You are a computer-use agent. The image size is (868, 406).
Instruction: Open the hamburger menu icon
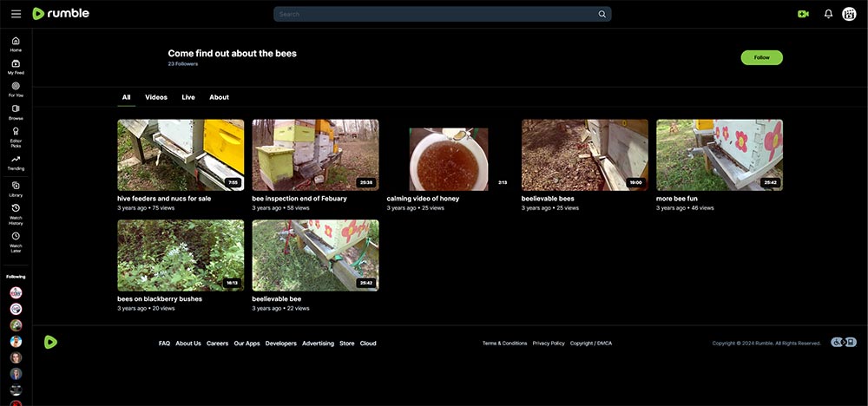point(16,14)
